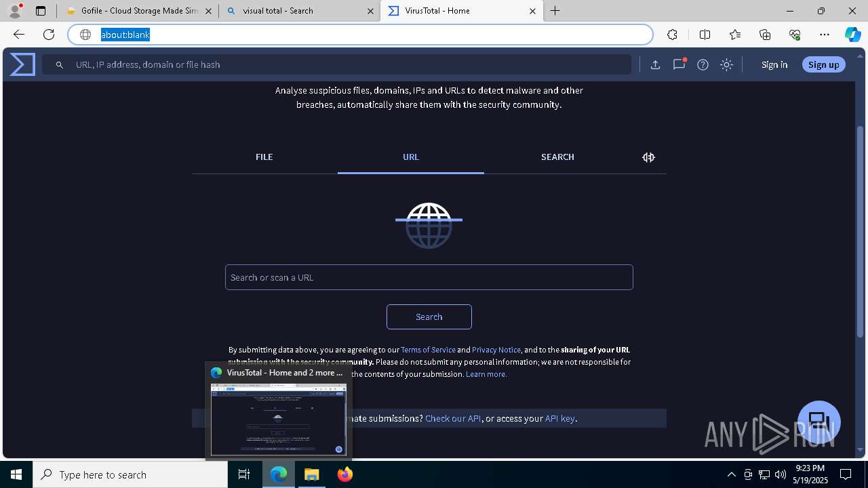Click the Sign up button
The image size is (868, 488).
pos(823,64)
